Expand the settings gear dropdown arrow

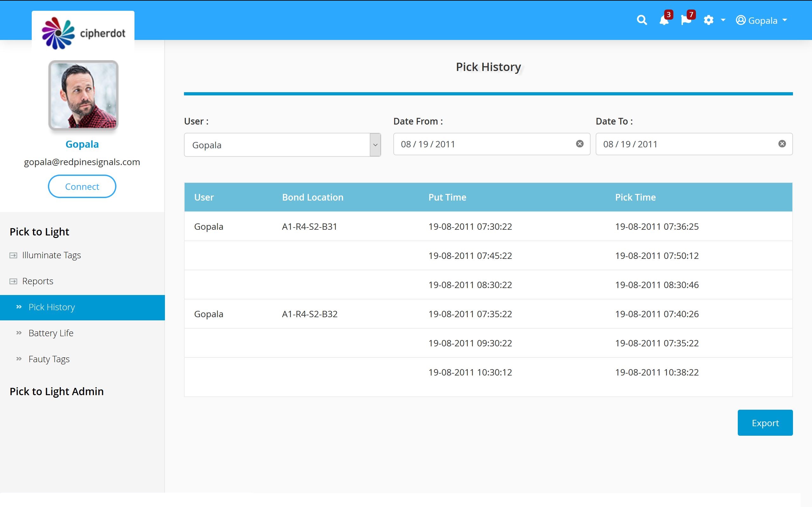pos(723,20)
